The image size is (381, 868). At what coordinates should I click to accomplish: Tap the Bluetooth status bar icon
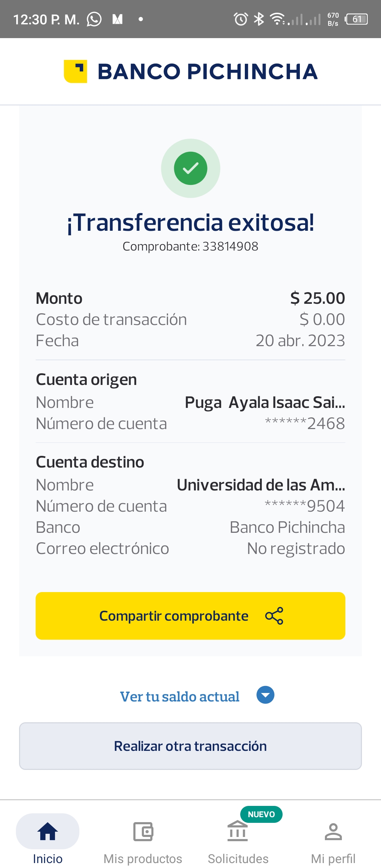click(x=259, y=19)
